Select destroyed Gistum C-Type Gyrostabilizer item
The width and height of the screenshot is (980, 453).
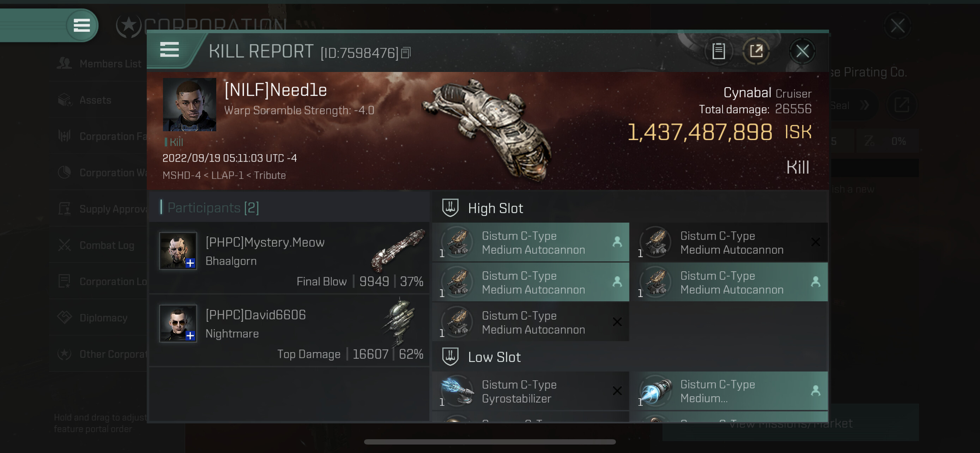(x=530, y=391)
